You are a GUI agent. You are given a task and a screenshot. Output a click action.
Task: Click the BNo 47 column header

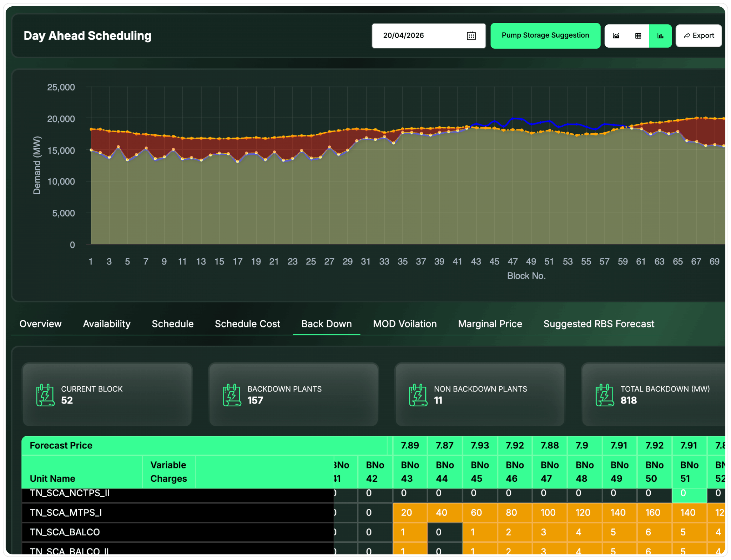tap(549, 472)
